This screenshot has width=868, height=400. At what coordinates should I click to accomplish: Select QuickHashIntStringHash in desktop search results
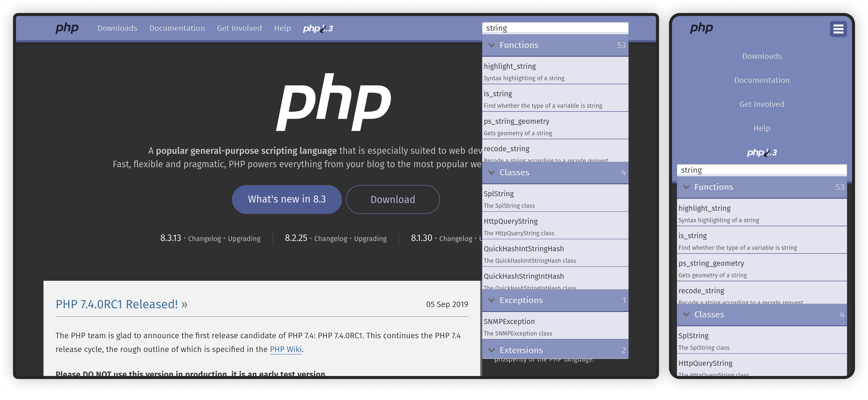(555, 253)
